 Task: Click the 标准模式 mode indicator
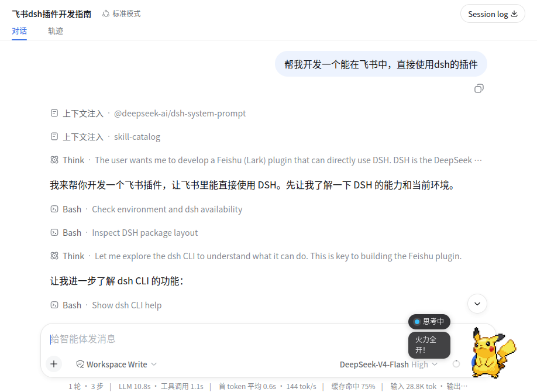[x=122, y=13]
